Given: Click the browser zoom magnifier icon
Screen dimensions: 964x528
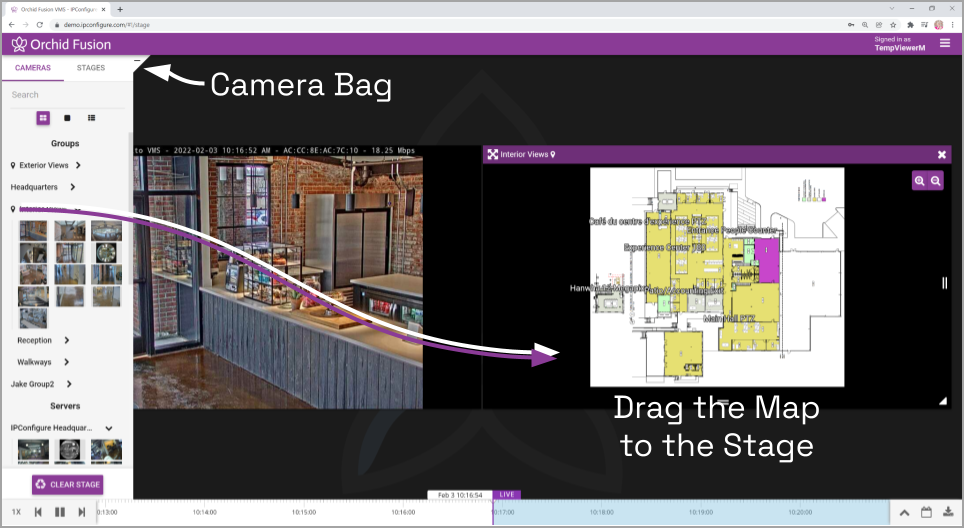Looking at the screenshot, I should [x=865, y=25].
